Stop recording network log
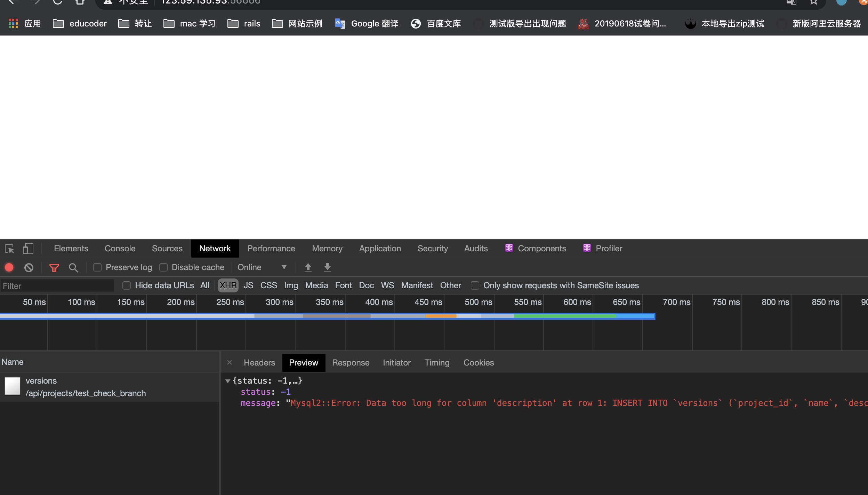Viewport: 868px width, 495px height. [x=9, y=267]
